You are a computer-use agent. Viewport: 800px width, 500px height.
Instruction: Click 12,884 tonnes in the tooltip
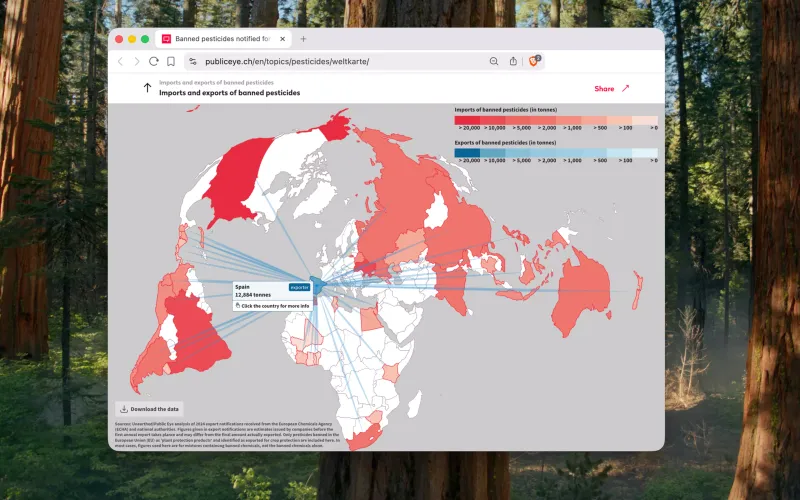(253, 295)
